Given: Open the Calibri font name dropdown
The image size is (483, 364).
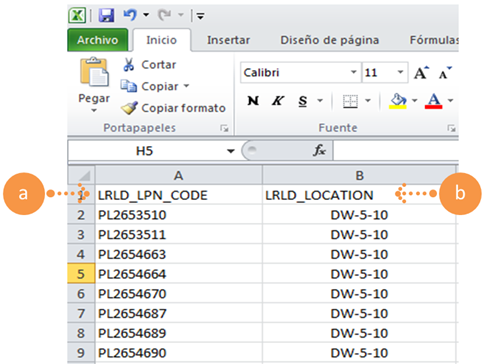Looking at the screenshot, I should tap(353, 72).
